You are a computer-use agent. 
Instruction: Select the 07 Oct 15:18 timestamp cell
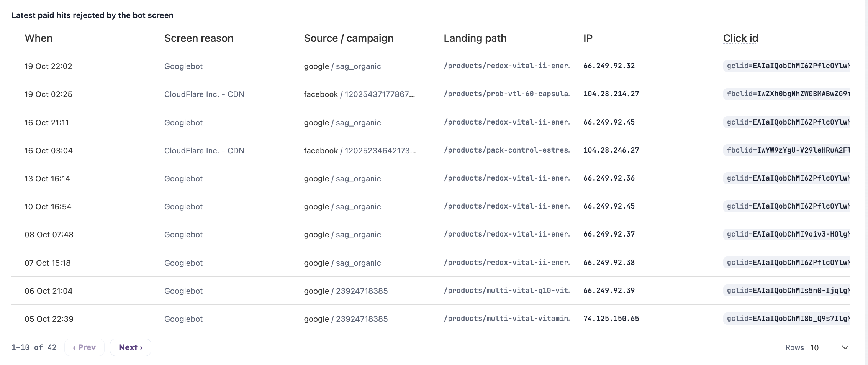pyautogui.click(x=48, y=263)
